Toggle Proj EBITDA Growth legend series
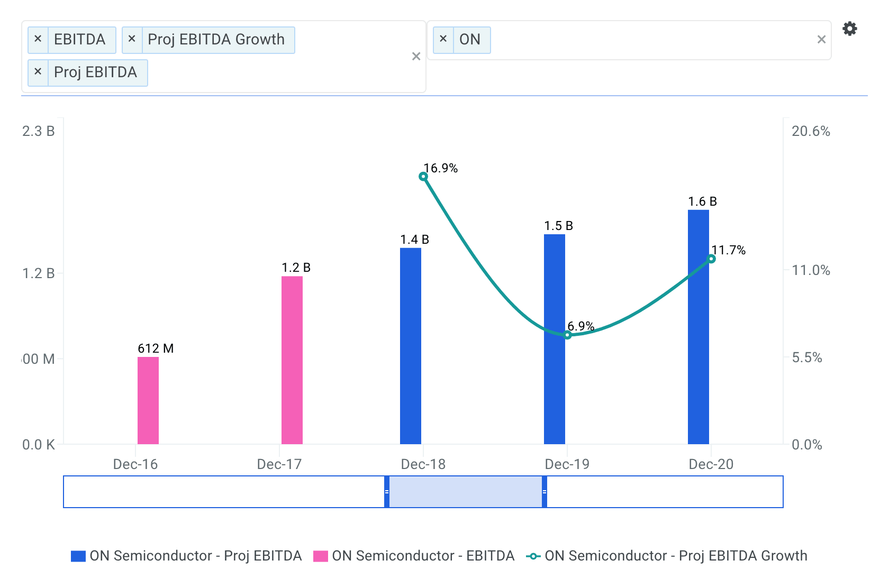Image resolution: width=889 pixels, height=588 pixels. [667, 556]
